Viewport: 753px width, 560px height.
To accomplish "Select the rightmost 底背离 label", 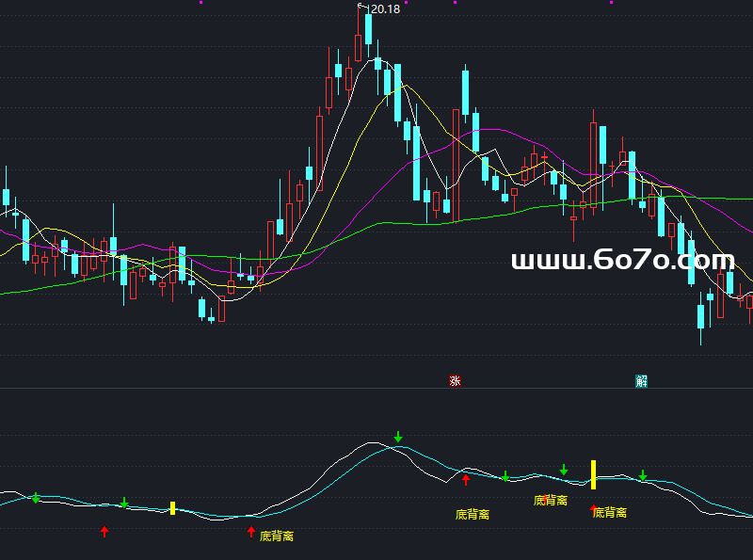I will pyautogui.click(x=610, y=512).
